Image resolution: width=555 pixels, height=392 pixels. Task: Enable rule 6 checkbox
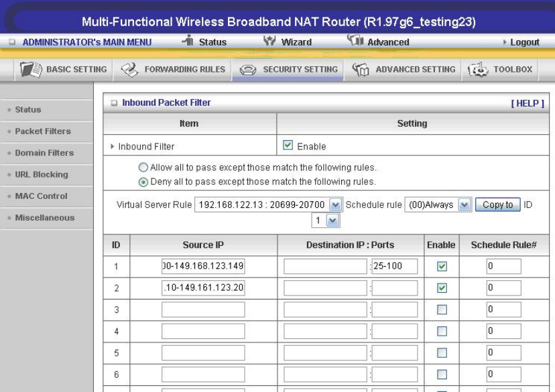[x=442, y=375]
